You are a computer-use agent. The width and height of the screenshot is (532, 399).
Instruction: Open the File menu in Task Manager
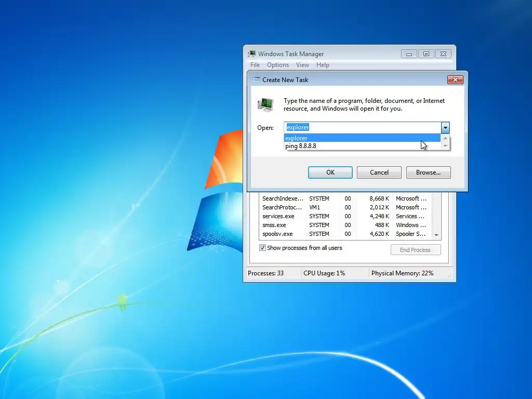click(x=255, y=65)
